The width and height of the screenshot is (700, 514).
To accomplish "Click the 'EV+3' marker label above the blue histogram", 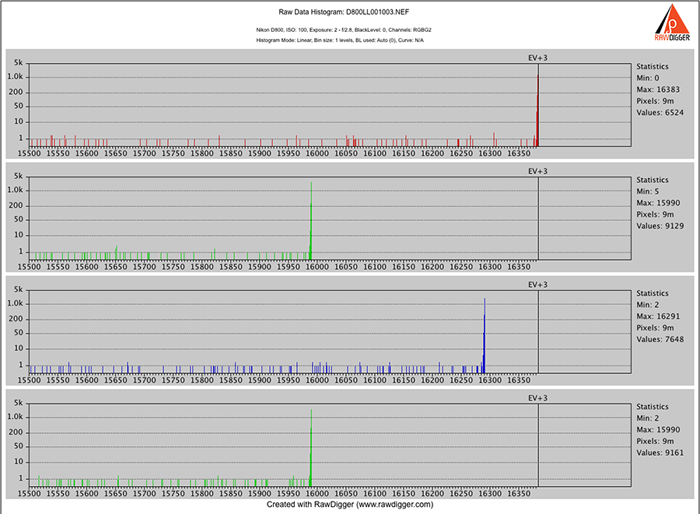I will (538, 285).
